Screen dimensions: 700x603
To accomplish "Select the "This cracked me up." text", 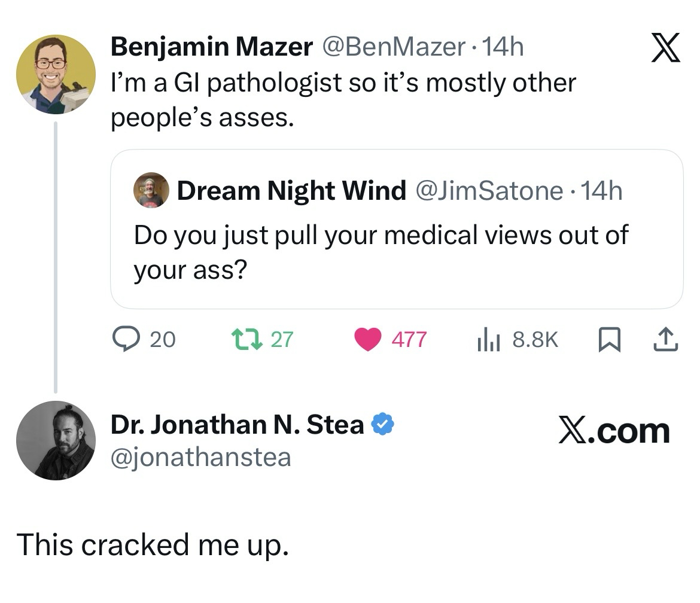I will [x=153, y=544].
